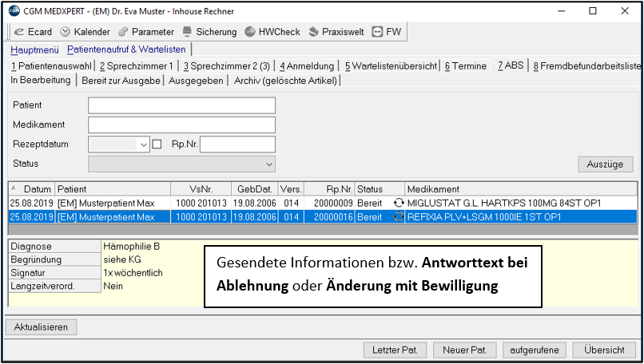Viewport: 644px width, 364px height.
Task: Open the Ausgegeben sub-tab
Action: click(x=196, y=81)
